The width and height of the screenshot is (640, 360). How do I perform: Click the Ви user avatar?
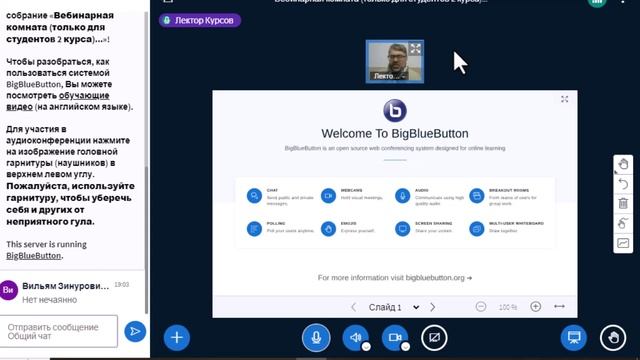click(9, 290)
